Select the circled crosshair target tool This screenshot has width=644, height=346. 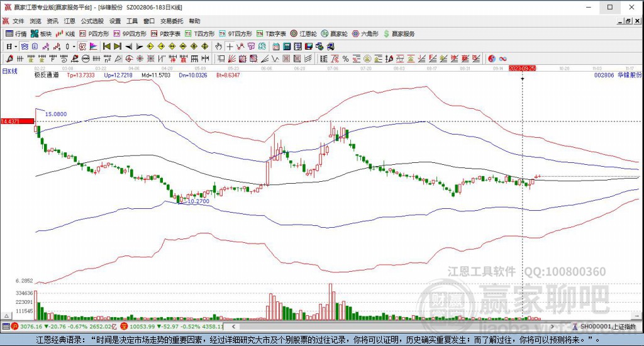pyautogui.click(x=129, y=59)
